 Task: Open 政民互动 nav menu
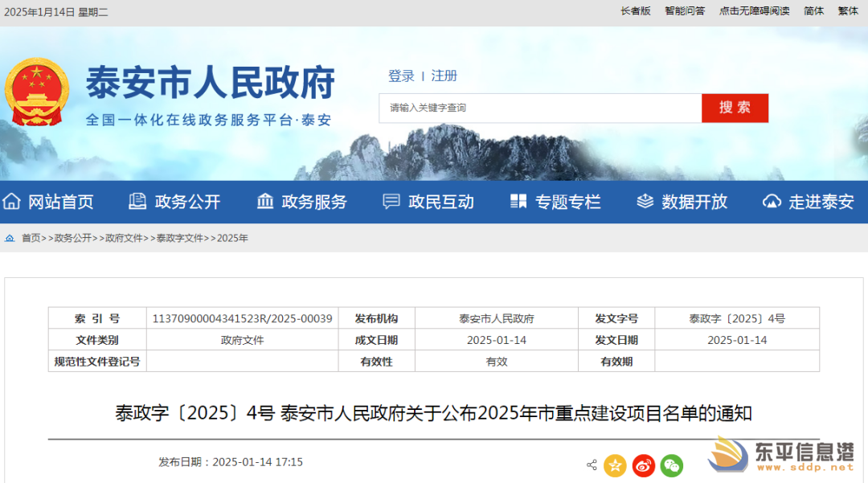(x=441, y=202)
